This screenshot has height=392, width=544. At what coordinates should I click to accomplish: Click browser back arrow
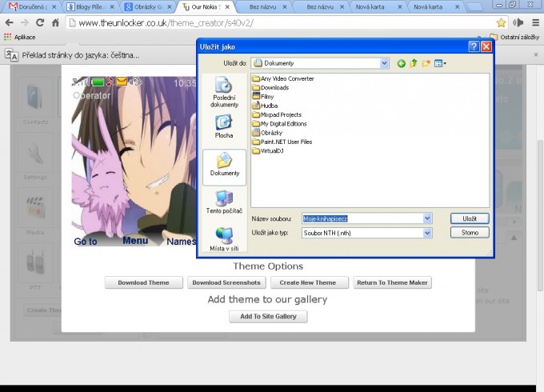(x=10, y=23)
